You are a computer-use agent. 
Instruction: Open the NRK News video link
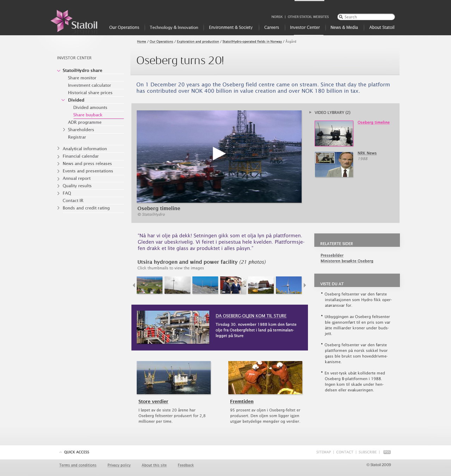point(367,153)
